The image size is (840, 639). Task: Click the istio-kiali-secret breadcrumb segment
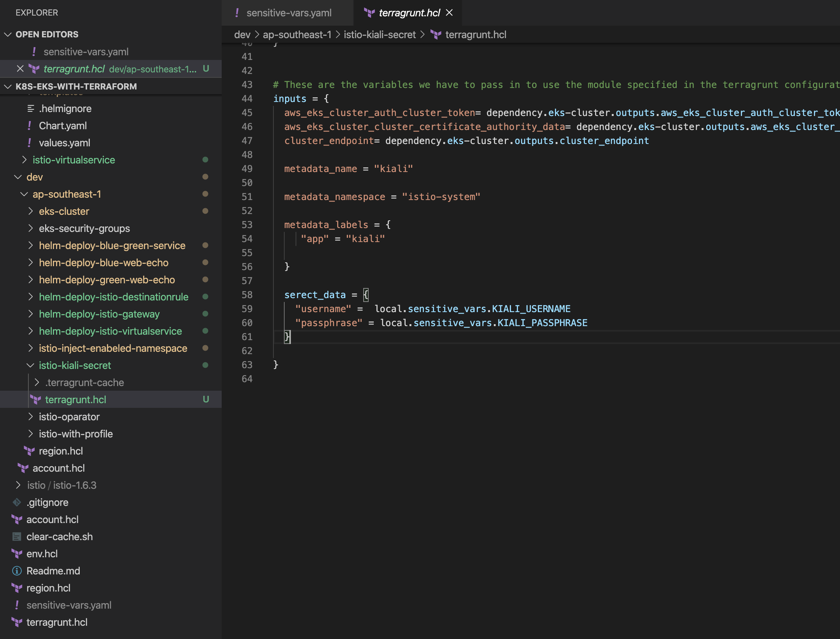tap(380, 35)
